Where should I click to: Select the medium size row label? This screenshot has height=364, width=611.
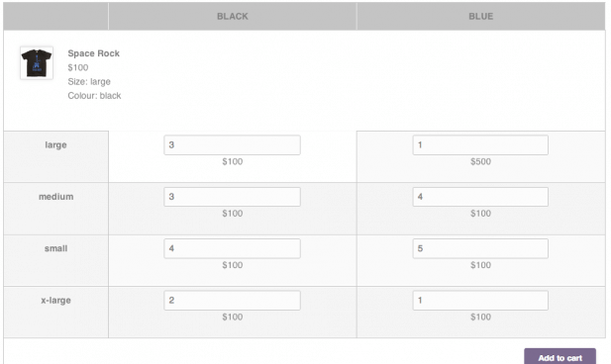[55, 197]
